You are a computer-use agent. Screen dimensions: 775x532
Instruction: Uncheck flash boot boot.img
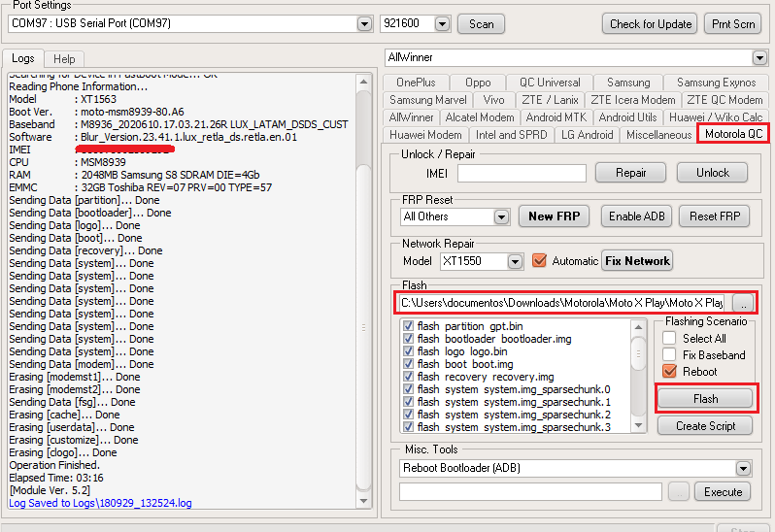point(408,364)
